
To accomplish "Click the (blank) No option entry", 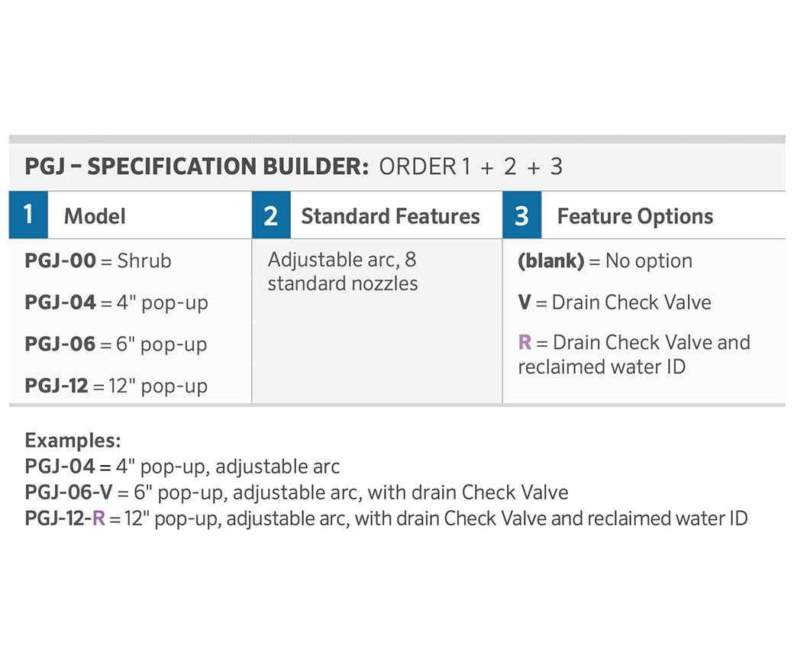I will [x=605, y=260].
